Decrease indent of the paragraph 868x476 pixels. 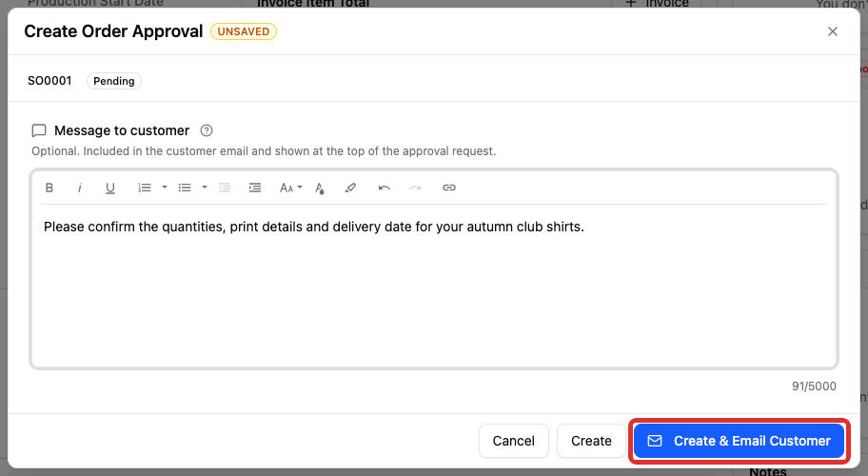click(225, 188)
